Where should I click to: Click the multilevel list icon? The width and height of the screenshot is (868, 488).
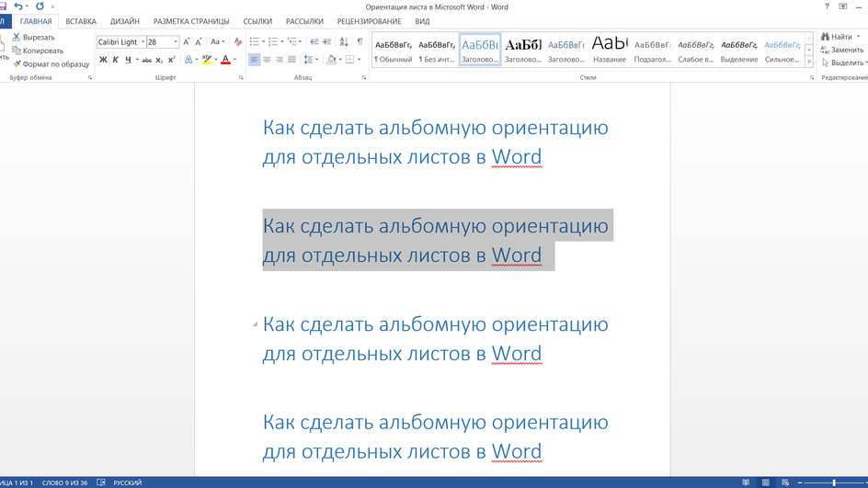(291, 41)
